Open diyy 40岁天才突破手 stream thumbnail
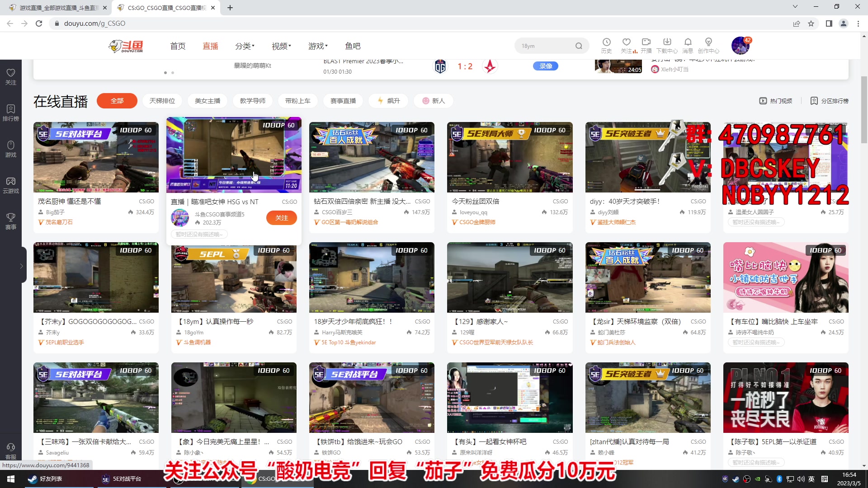Viewport: 868px width, 488px height. (648, 157)
